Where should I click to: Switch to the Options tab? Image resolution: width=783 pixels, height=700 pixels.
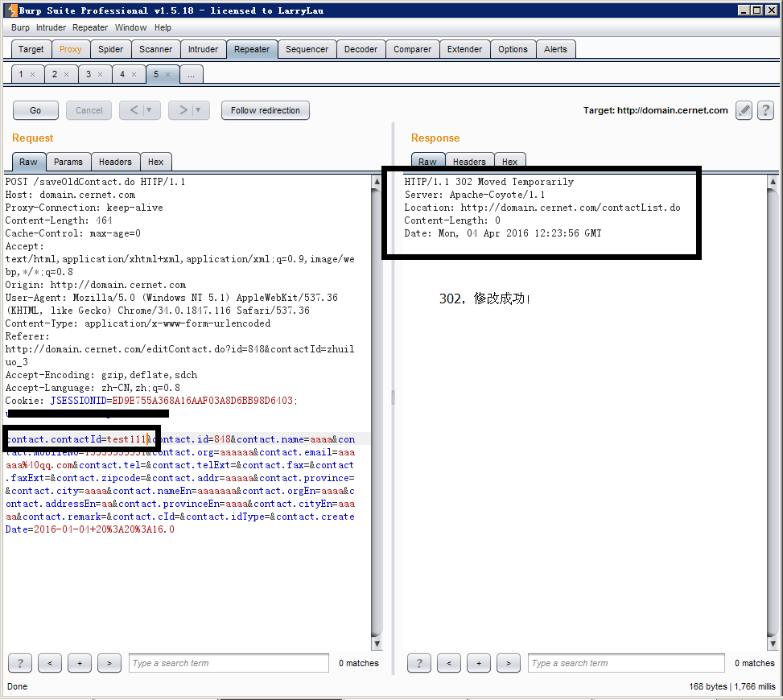[x=513, y=49]
